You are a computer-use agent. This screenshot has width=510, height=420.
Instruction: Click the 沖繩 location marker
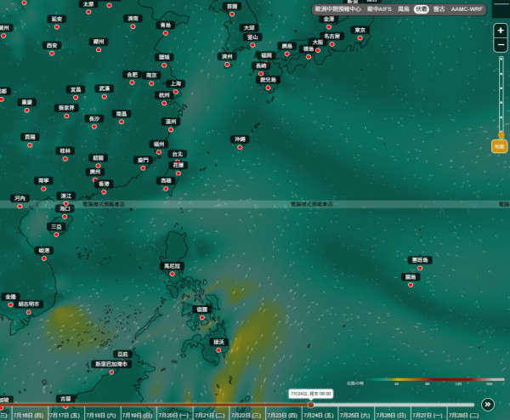click(240, 147)
